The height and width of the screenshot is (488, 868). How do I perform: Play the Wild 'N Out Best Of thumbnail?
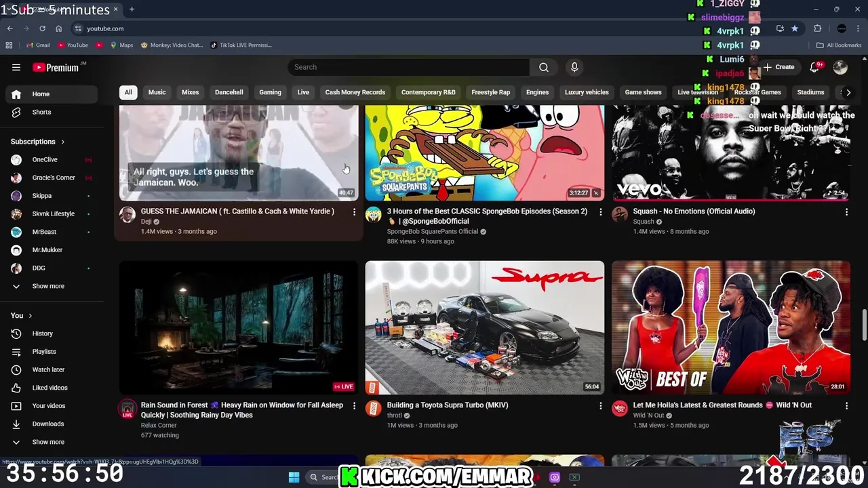[x=731, y=327]
